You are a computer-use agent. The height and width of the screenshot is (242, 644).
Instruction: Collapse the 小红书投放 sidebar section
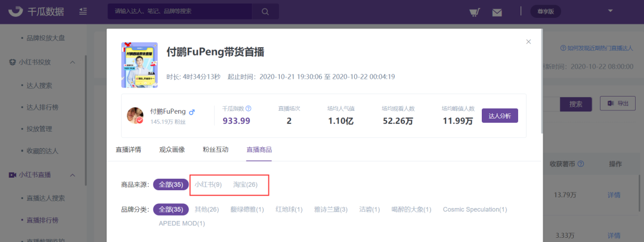click(73, 63)
